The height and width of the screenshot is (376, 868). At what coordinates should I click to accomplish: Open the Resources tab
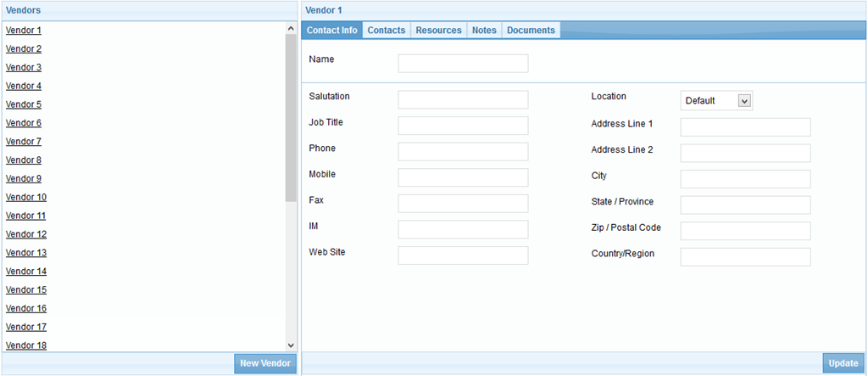click(x=438, y=31)
